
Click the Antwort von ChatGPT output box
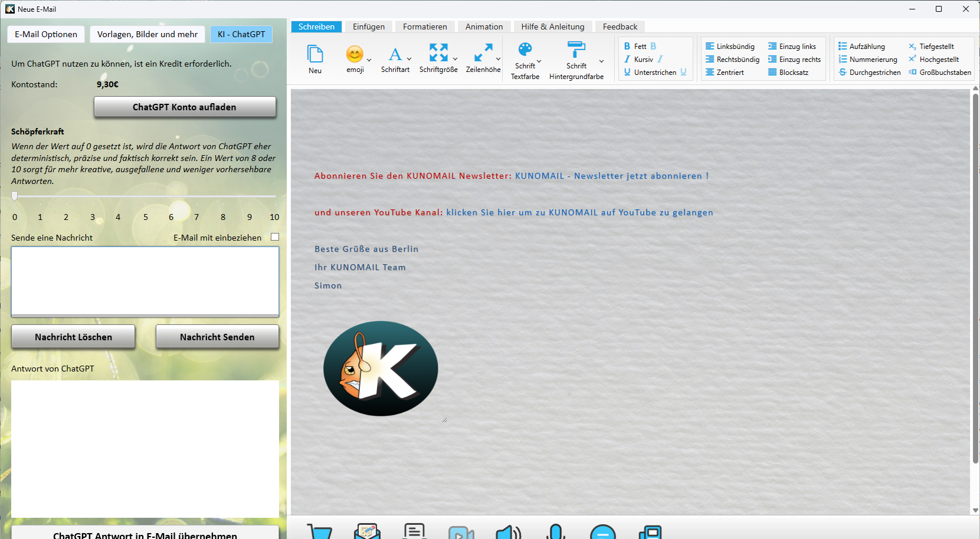(145, 449)
